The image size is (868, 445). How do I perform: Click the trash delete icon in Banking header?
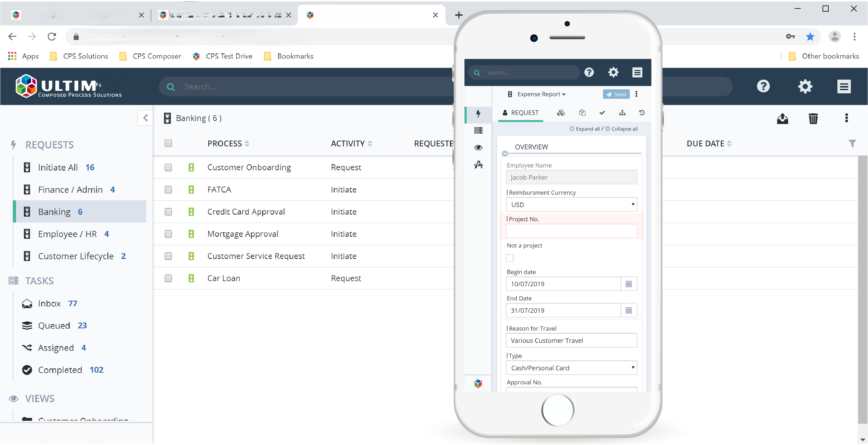813,118
